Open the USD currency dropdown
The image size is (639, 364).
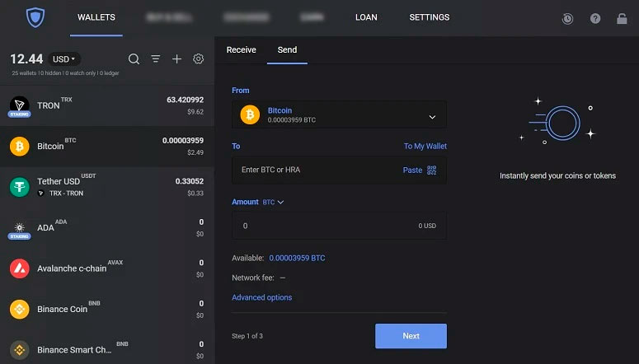coord(64,59)
